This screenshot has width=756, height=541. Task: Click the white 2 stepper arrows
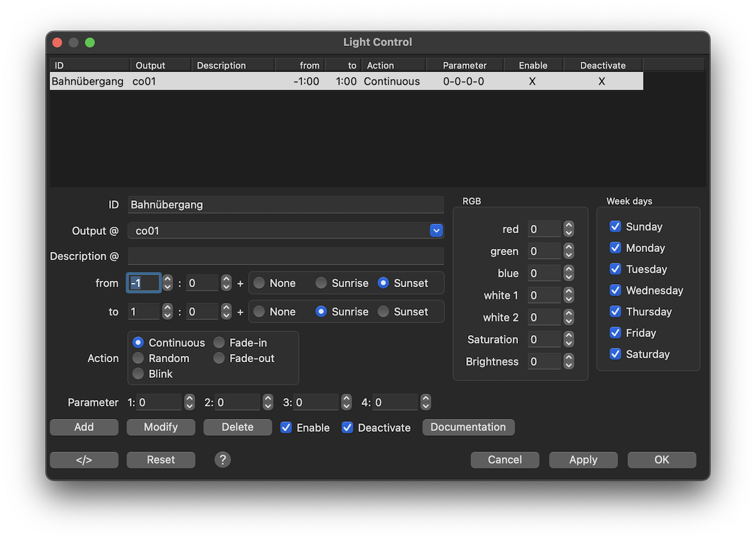pos(569,317)
